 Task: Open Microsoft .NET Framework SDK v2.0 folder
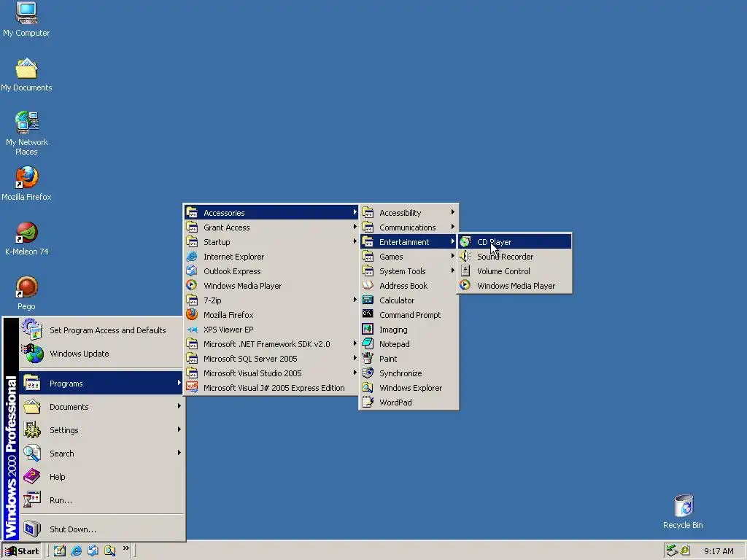tap(271, 344)
